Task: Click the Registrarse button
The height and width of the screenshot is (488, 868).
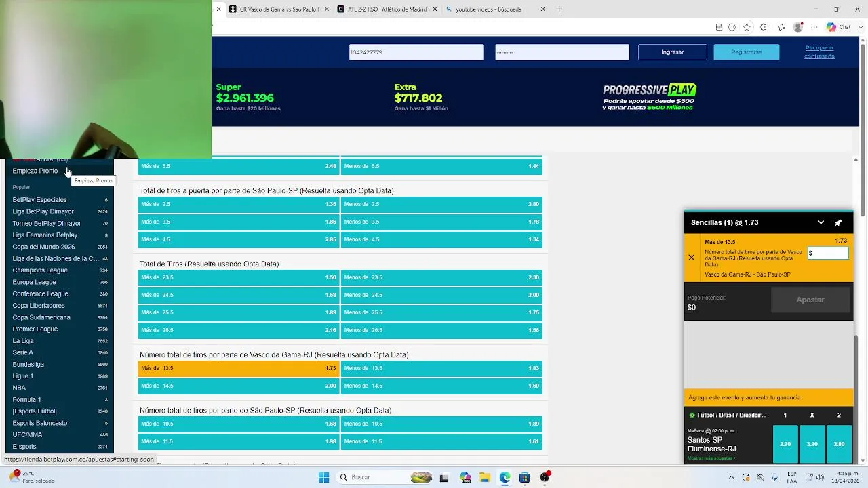Action: coord(747,52)
